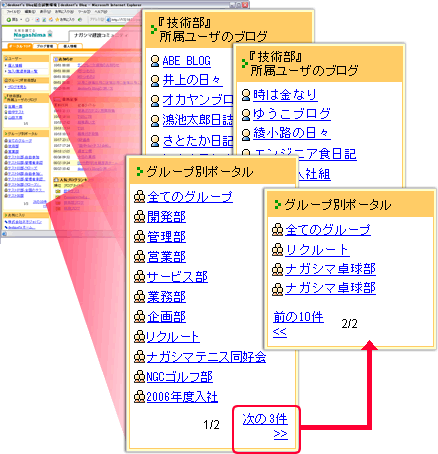This screenshot has height=454, width=438.
Task: Open the 管理部 group portal
Action: coord(166,237)
